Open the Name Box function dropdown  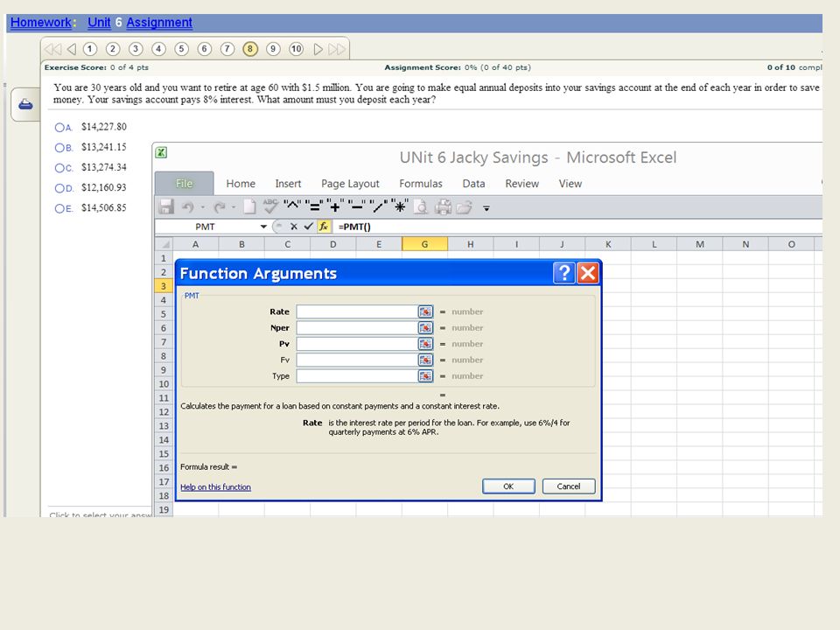point(263,227)
